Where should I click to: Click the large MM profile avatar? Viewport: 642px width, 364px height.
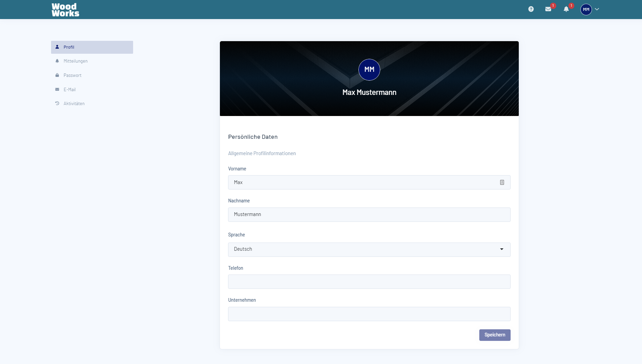point(369,70)
